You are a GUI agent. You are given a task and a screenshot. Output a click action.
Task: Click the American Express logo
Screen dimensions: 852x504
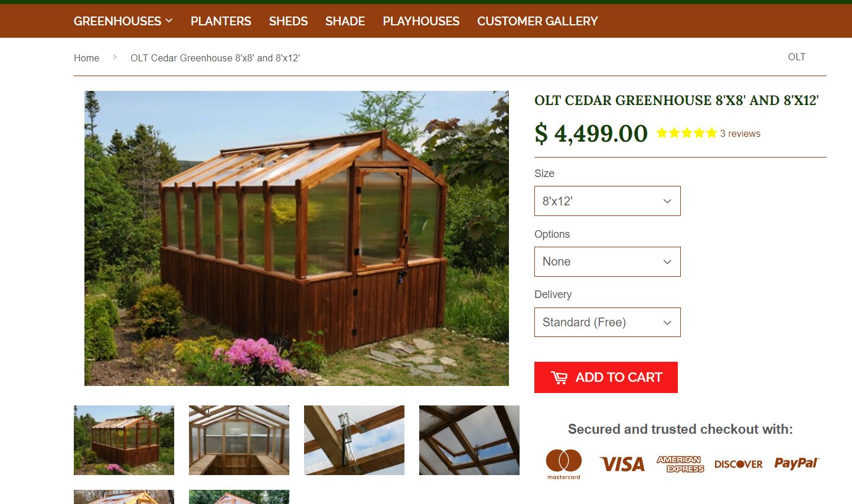pos(680,464)
